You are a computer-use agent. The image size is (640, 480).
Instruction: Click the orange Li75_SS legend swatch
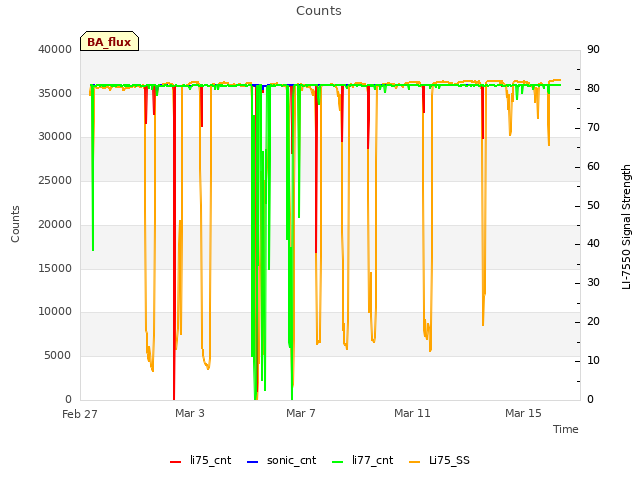pyautogui.click(x=414, y=462)
